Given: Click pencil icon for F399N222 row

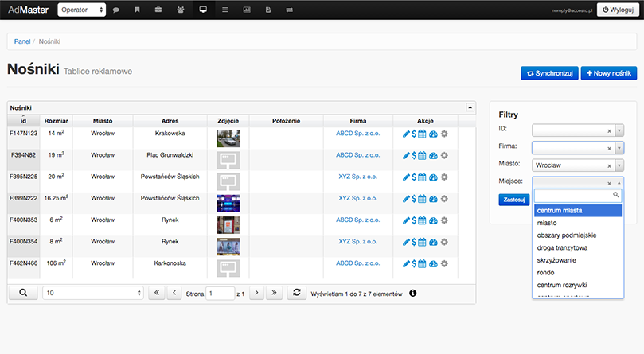Looking at the screenshot, I should tap(406, 199).
